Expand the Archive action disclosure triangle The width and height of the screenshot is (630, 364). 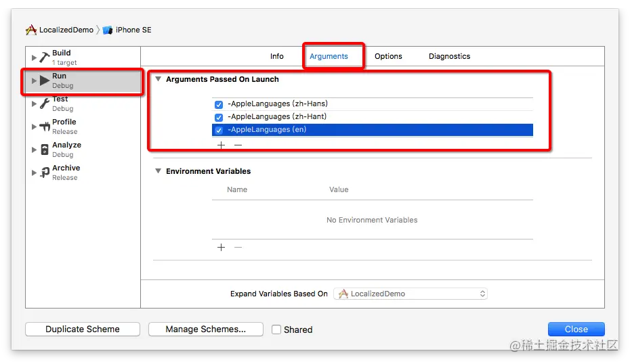pos(34,173)
